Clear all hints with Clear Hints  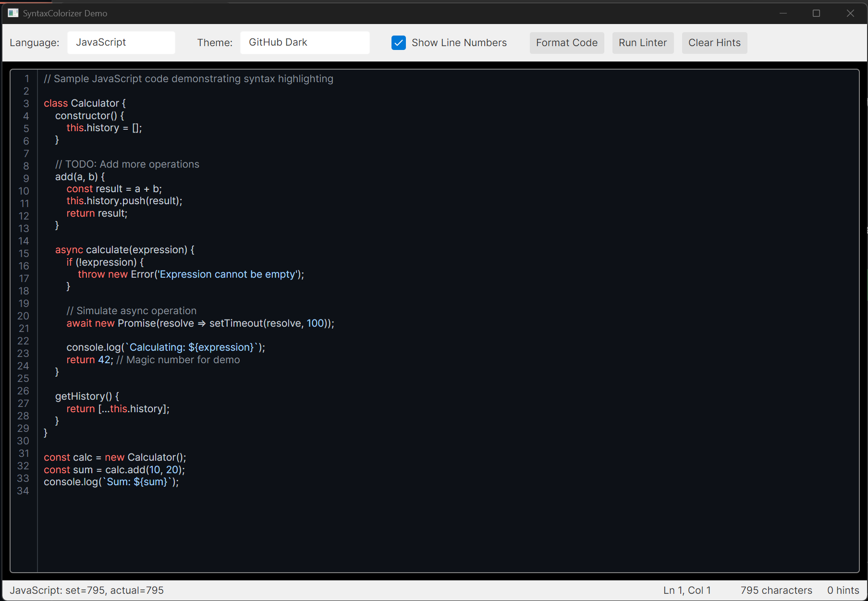coord(714,43)
